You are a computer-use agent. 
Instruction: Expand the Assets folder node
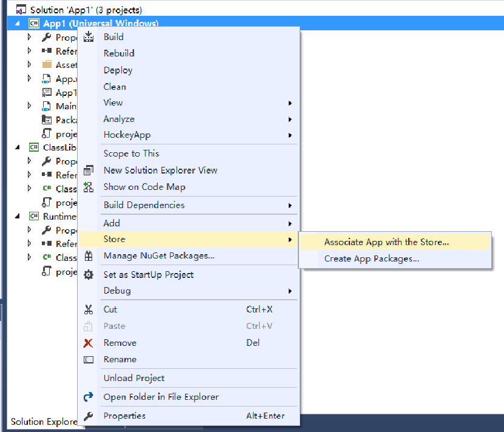click(x=29, y=65)
